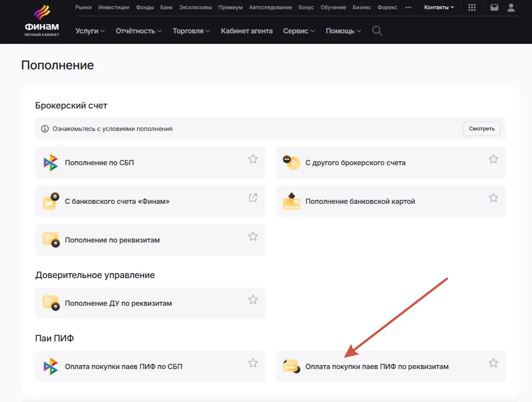Expand the Сервис dropdown menu
The height and width of the screenshot is (402, 532).
pos(299,31)
